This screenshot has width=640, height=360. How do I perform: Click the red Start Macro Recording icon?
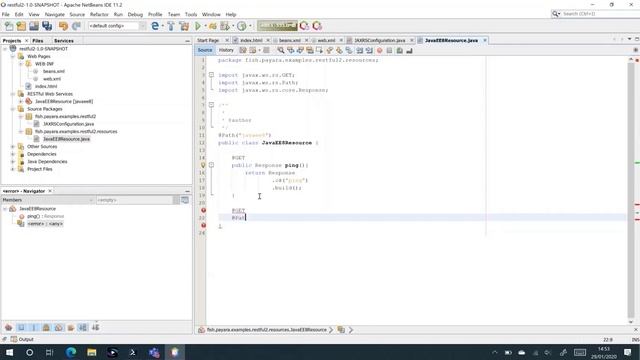(380, 50)
